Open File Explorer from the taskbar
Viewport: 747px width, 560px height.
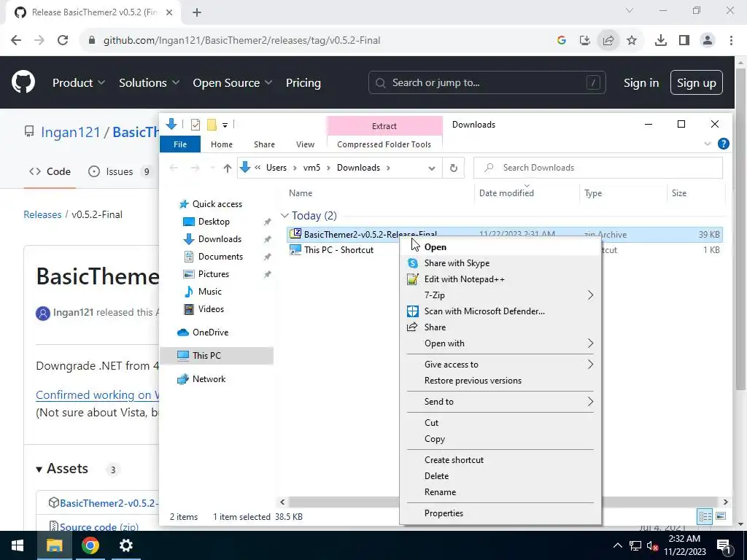pos(54,545)
